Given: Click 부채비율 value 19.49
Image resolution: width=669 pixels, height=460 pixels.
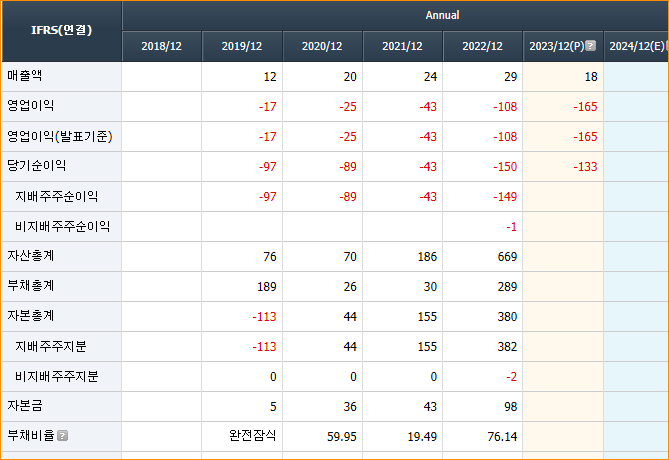Looking at the screenshot, I should coord(422,437).
